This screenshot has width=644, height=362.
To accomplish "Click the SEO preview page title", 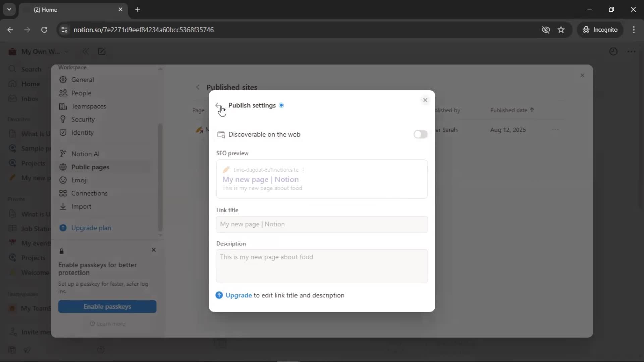I will 260,179.
